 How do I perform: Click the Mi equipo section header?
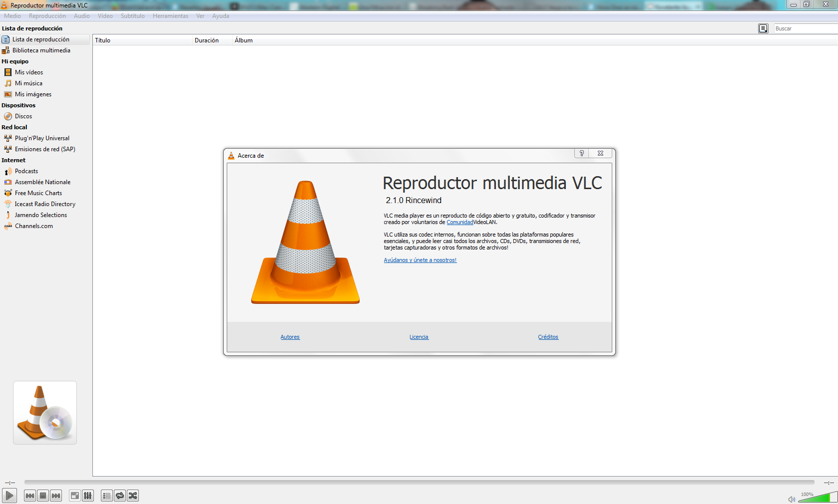15,61
